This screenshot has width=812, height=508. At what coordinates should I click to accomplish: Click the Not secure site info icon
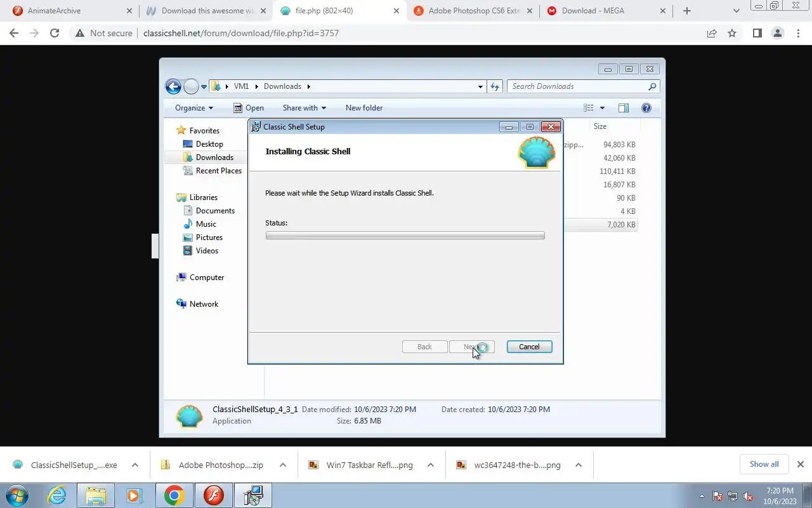point(80,33)
